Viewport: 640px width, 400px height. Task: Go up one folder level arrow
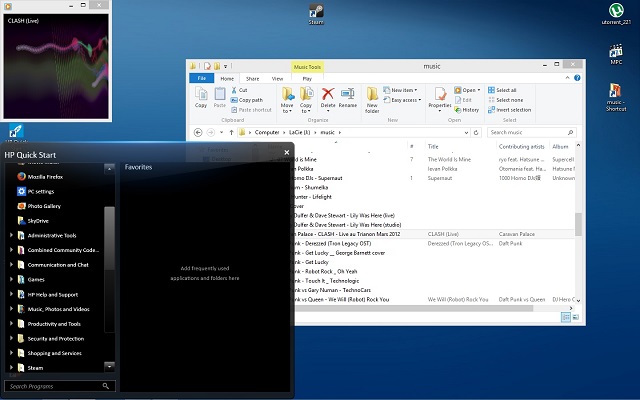(231, 132)
